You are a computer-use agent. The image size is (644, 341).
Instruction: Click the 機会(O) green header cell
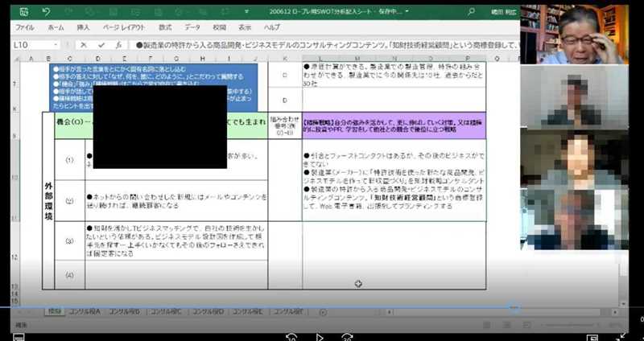click(161, 125)
